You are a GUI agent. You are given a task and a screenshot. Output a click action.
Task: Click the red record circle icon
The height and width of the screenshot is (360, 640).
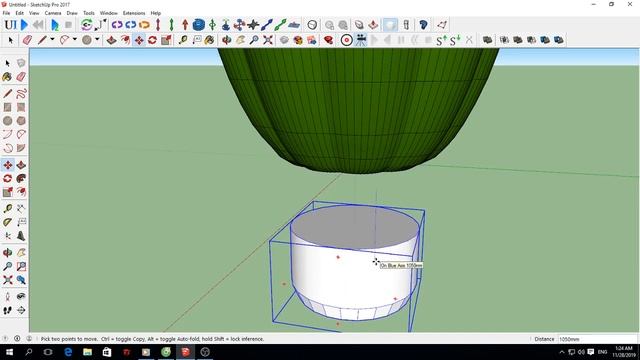pyautogui.click(x=347, y=40)
